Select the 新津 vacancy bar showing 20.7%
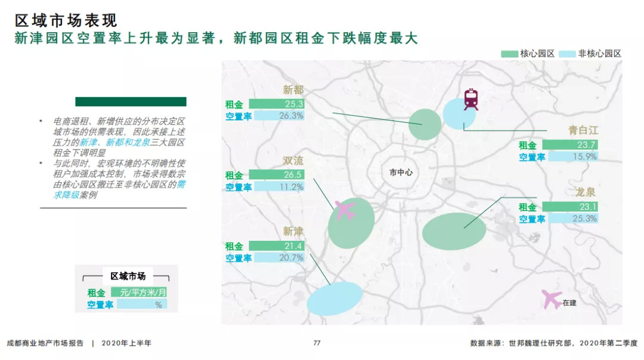This screenshot has width=644, height=360. [x=277, y=258]
